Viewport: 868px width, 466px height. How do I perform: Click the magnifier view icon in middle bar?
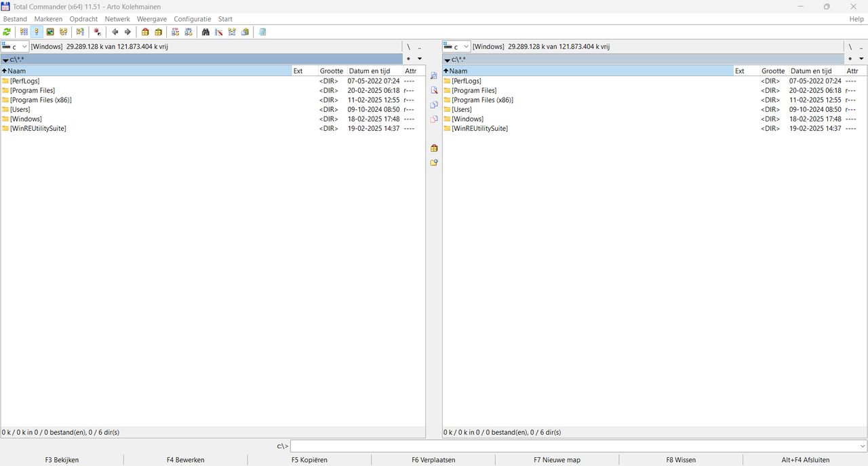point(434,76)
